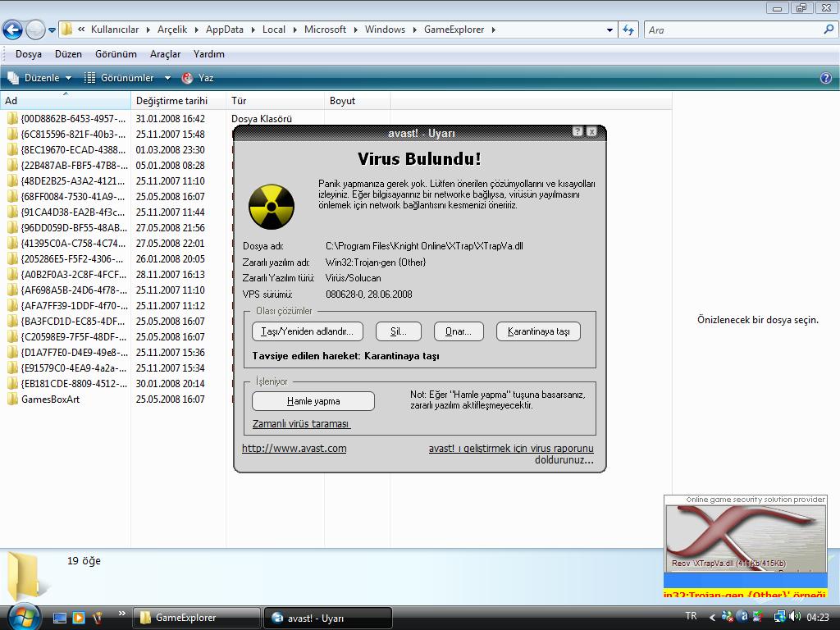
Task: Click the blue help question mark icon
Action: tap(825, 78)
